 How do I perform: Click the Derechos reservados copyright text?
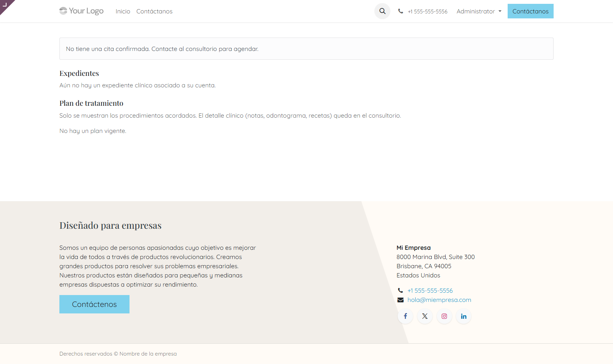[x=118, y=354]
